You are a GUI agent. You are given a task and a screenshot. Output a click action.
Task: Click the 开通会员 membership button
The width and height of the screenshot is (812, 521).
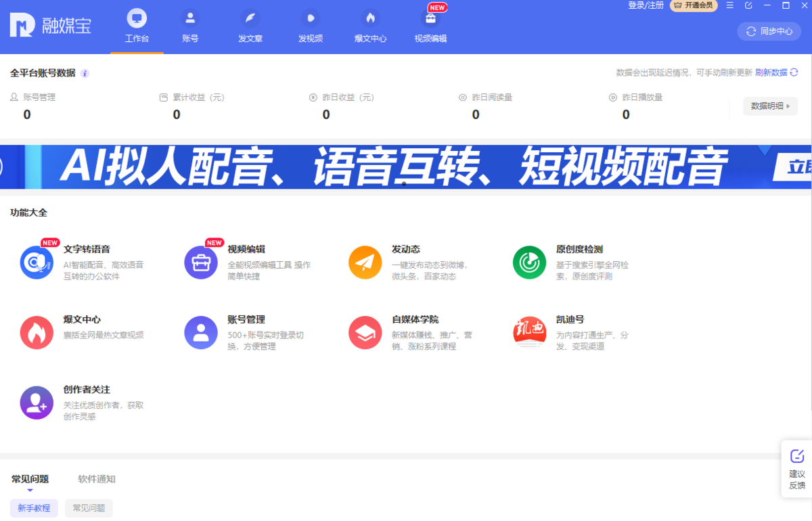(x=693, y=5)
